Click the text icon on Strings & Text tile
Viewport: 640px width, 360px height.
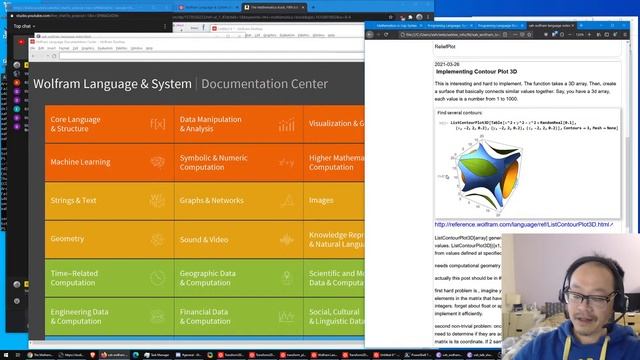pyautogui.click(x=158, y=200)
